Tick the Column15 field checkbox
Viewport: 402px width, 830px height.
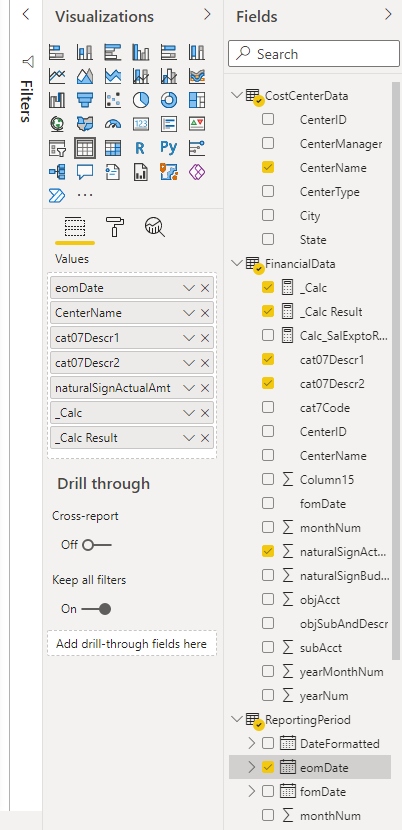coord(268,479)
